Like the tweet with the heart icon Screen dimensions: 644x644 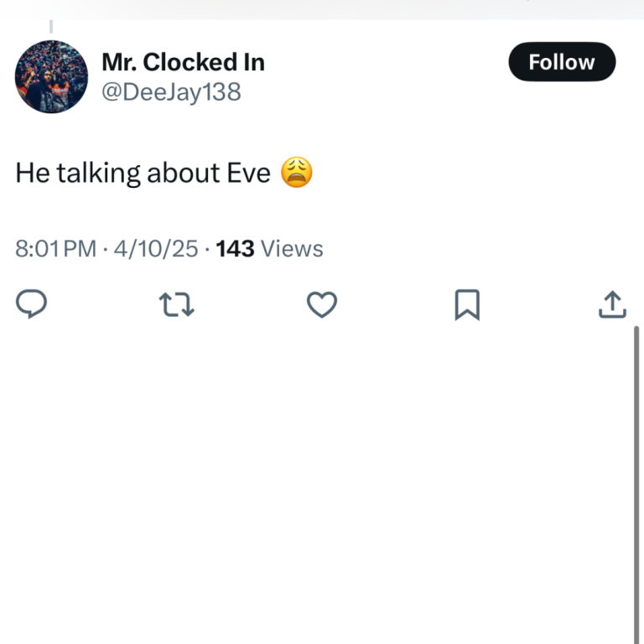point(321,304)
